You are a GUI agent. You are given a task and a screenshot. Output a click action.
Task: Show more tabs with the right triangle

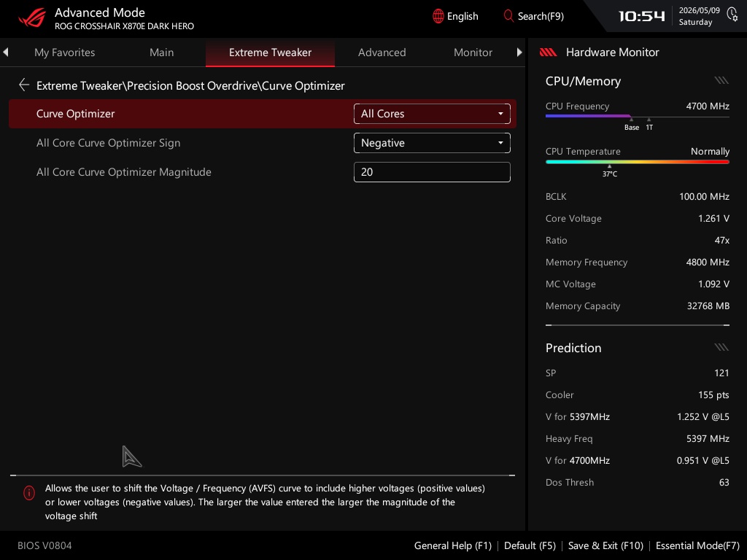pyautogui.click(x=519, y=52)
